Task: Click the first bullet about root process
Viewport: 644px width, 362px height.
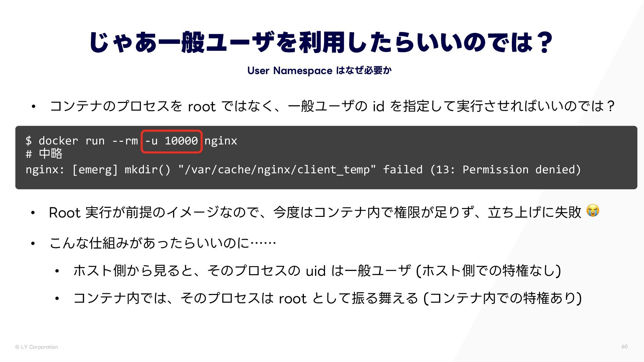Action: click(331, 107)
